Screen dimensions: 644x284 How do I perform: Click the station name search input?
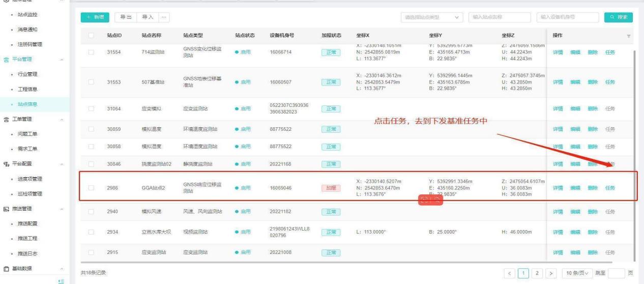point(499,17)
